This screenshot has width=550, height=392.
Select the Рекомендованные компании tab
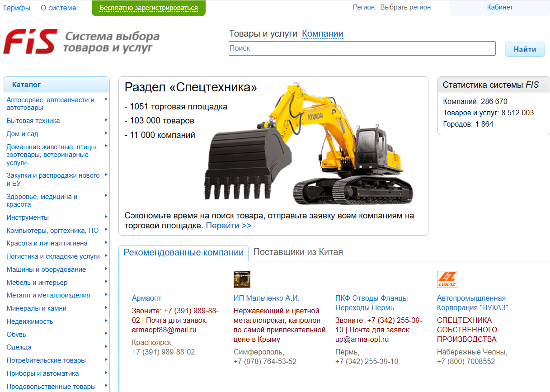pos(183,253)
